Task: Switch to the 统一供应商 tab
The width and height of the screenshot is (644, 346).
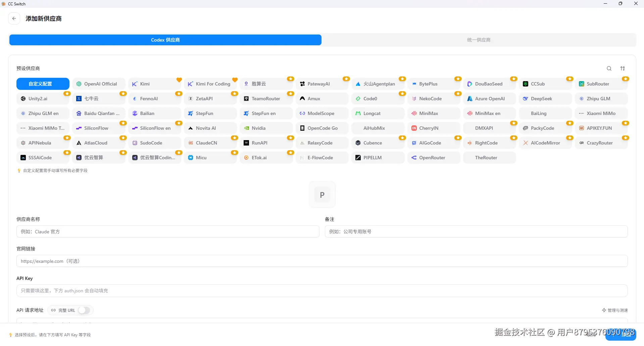Action: (479, 40)
